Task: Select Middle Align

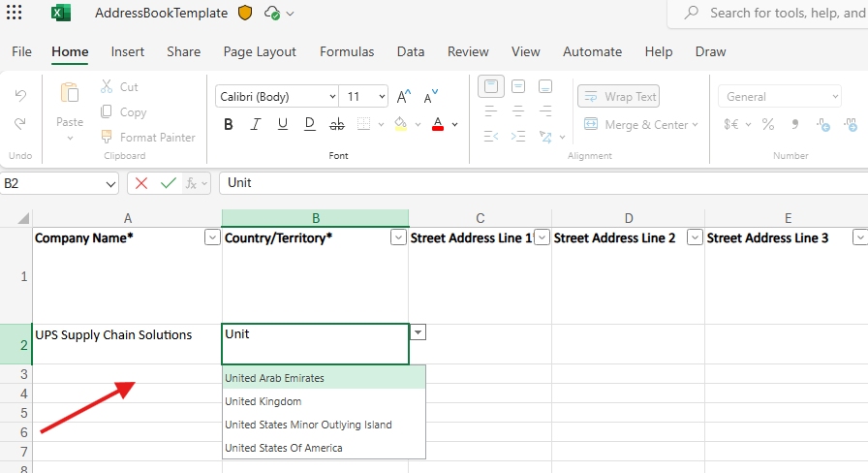Action: point(518,86)
